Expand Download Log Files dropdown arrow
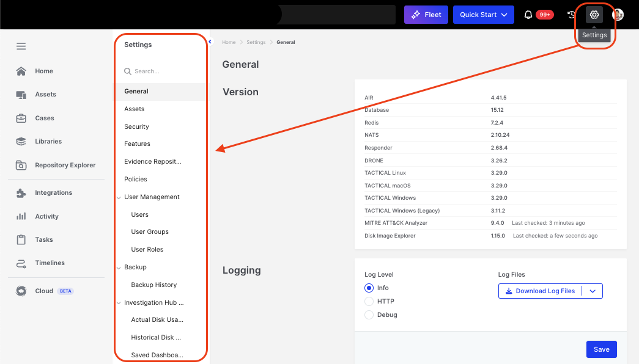 592,291
